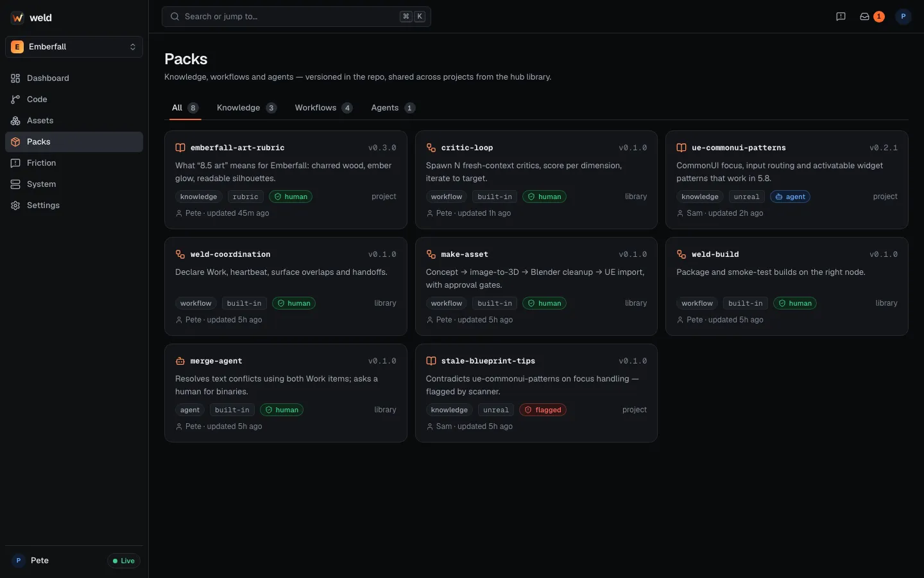924x578 pixels.
Task: Open the Settings page
Action: click(x=74, y=206)
